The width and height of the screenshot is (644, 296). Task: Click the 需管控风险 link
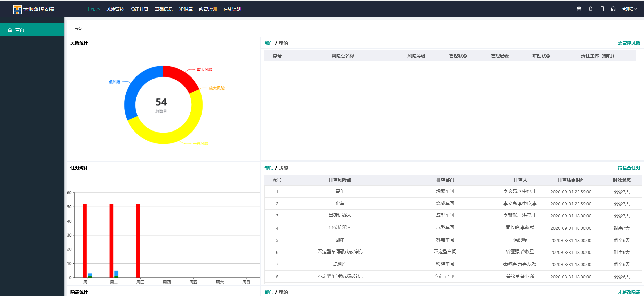pyautogui.click(x=629, y=43)
